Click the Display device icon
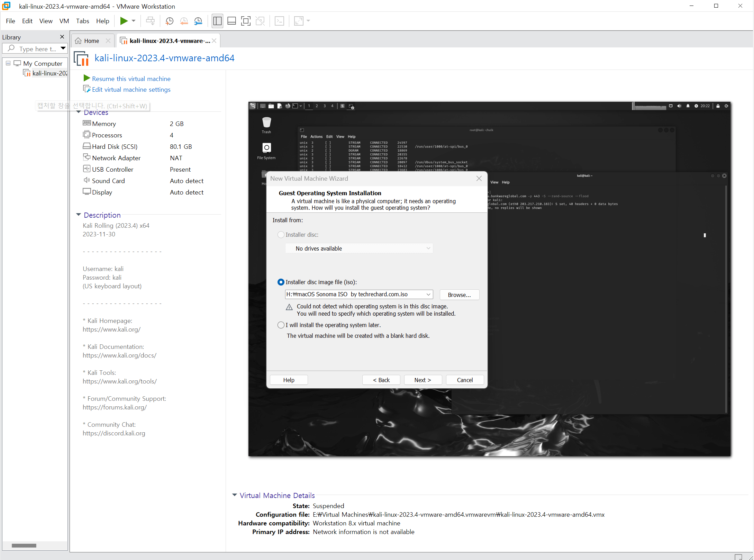 [x=87, y=192]
